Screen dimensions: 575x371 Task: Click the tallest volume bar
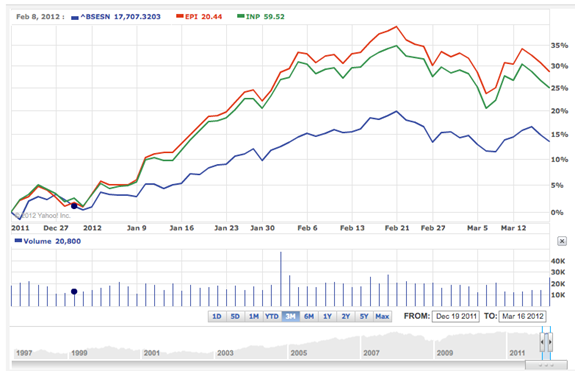[x=281, y=279]
